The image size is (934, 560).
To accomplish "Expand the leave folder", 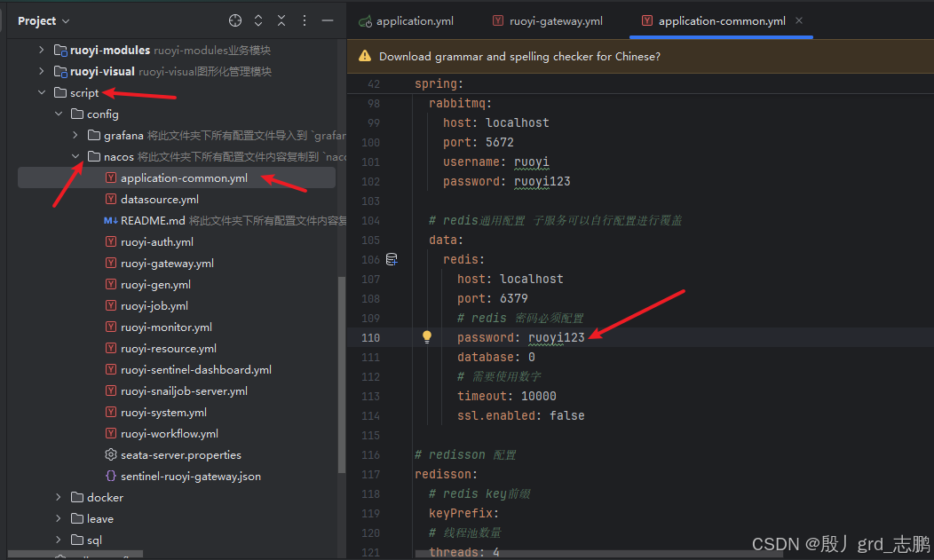I will pos(59,518).
